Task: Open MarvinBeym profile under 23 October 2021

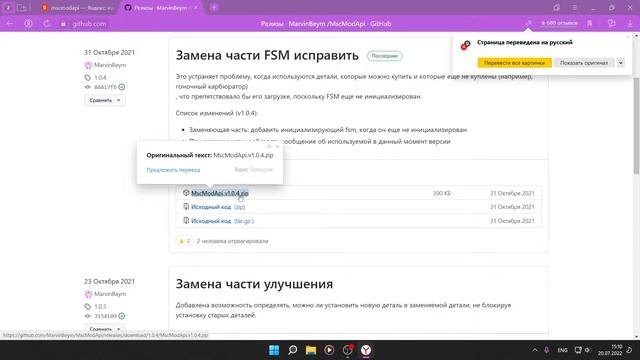Action: 110,294
